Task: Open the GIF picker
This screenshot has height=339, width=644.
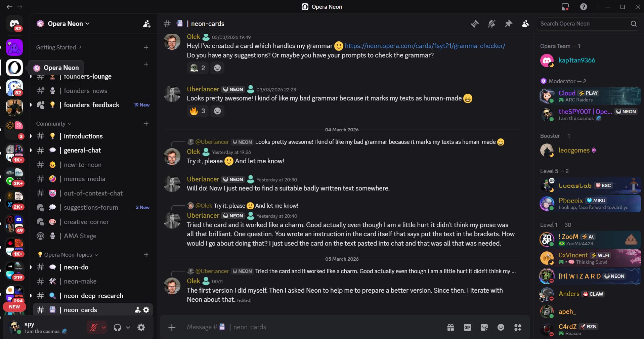Action: 467,327
